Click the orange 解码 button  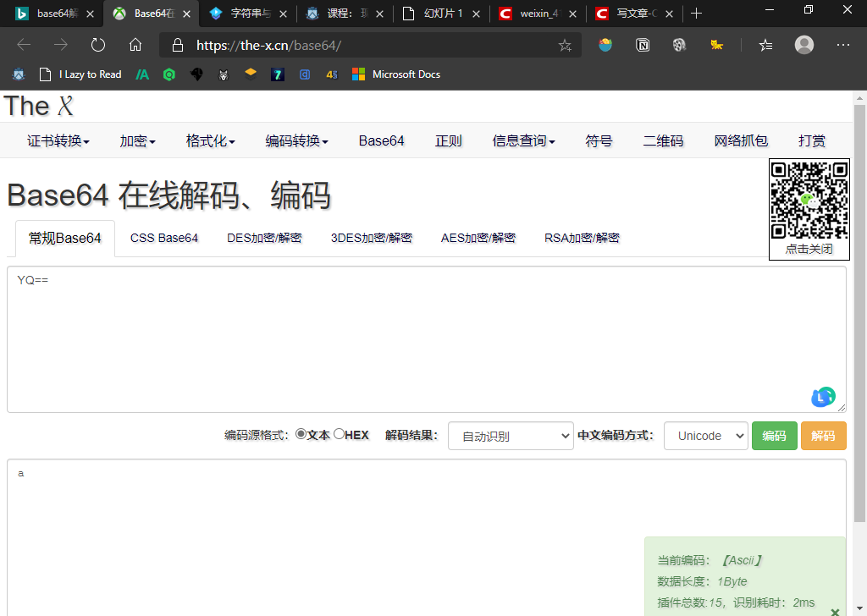pyautogui.click(x=823, y=435)
